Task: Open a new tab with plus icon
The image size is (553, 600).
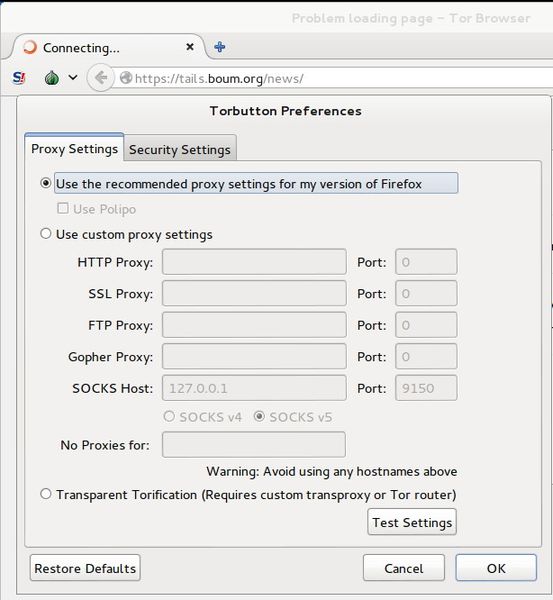Action: point(220,47)
